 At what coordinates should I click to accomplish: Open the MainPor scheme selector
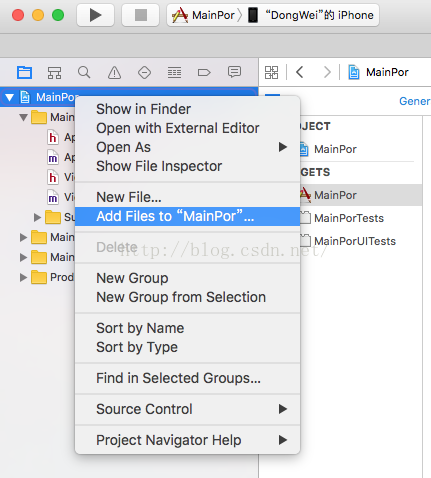[204, 15]
